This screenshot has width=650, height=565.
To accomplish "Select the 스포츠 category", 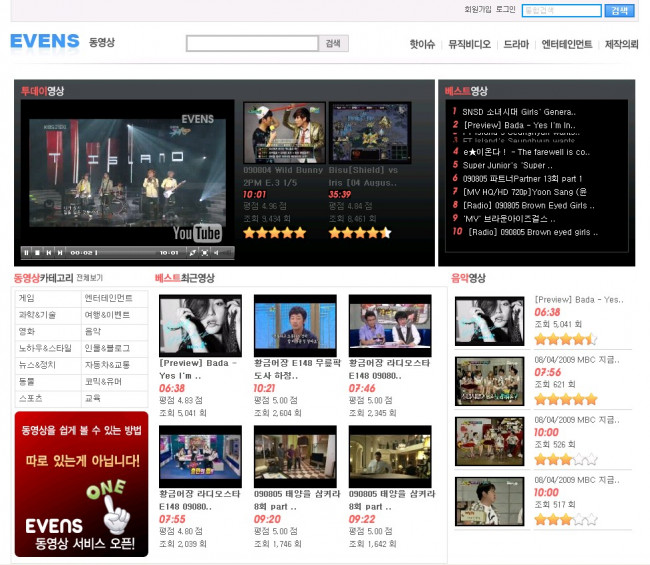I will pyautogui.click(x=31, y=398).
